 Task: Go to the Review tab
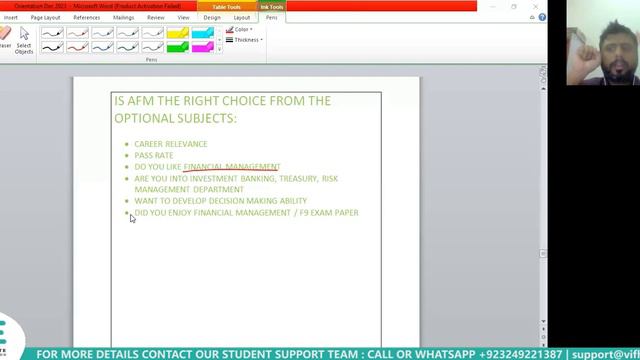[x=156, y=18]
